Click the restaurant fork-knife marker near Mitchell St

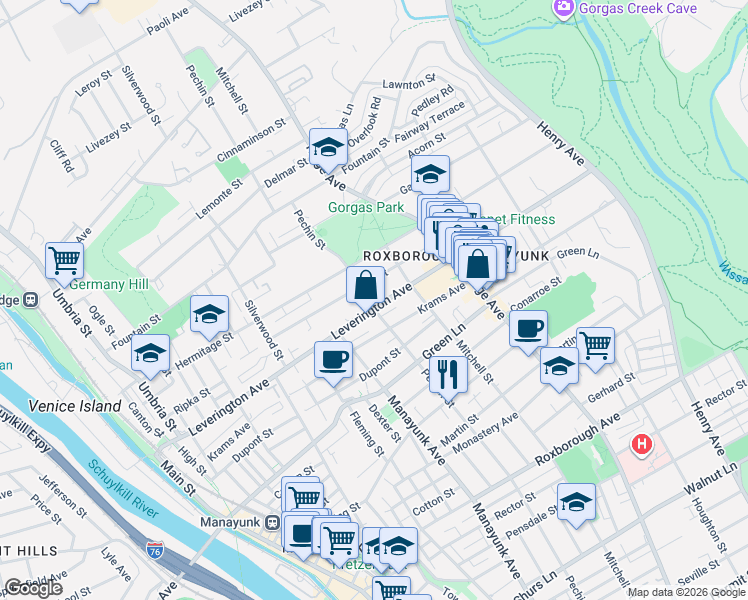click(x=448, y=376)
